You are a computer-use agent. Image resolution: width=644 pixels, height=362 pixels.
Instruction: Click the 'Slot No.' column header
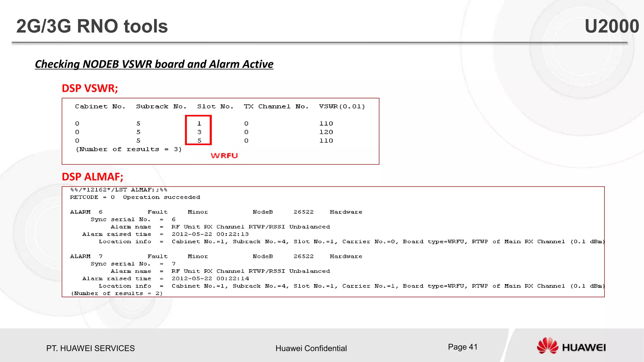click(x=215, y=107)
